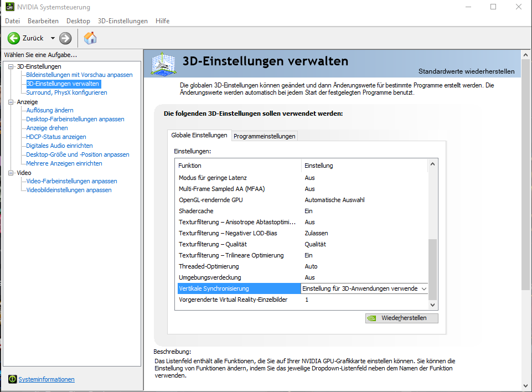Open HDCP-Status anzeigen
Image resolution: width=532 pixels, height=392 pixels.
coord(56,136)
